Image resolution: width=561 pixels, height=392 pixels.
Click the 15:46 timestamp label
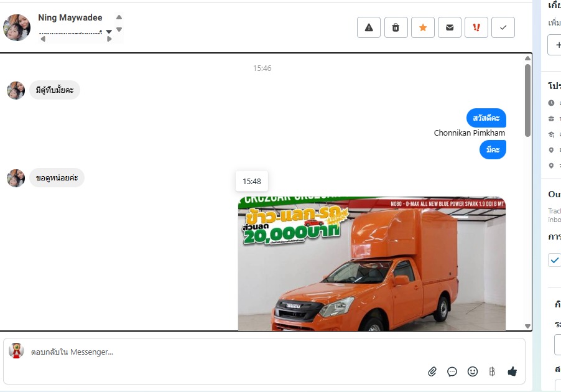262,68
